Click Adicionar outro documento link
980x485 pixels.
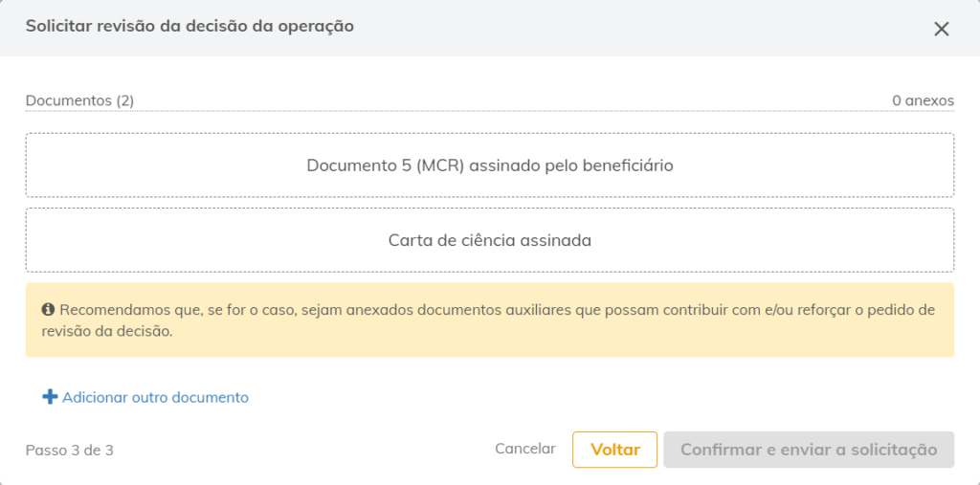pos(155,398)
